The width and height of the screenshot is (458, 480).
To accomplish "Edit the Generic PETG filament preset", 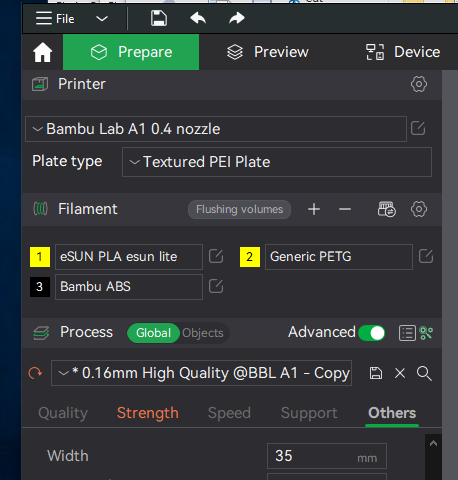I will pos(426,256).
